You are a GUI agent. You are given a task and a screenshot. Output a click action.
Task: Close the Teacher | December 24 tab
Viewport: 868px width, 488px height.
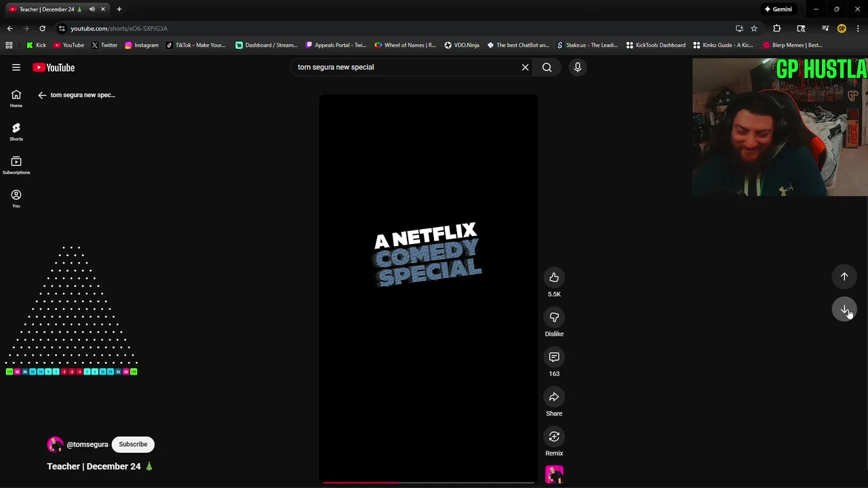pyautogui.click(x=103, y=9)
